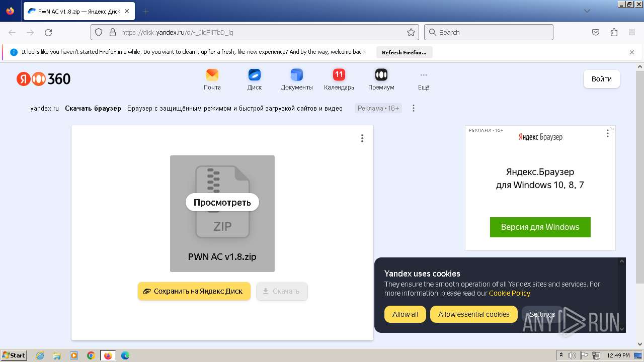Click the system tray volume icon
644x362 pixels.
tap(573, 355)
